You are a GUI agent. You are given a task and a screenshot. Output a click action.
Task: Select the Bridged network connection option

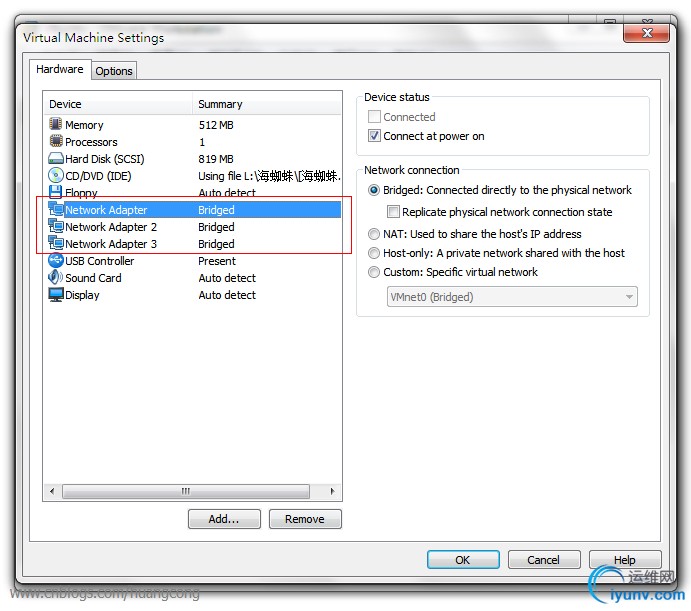tap(374, 190)
